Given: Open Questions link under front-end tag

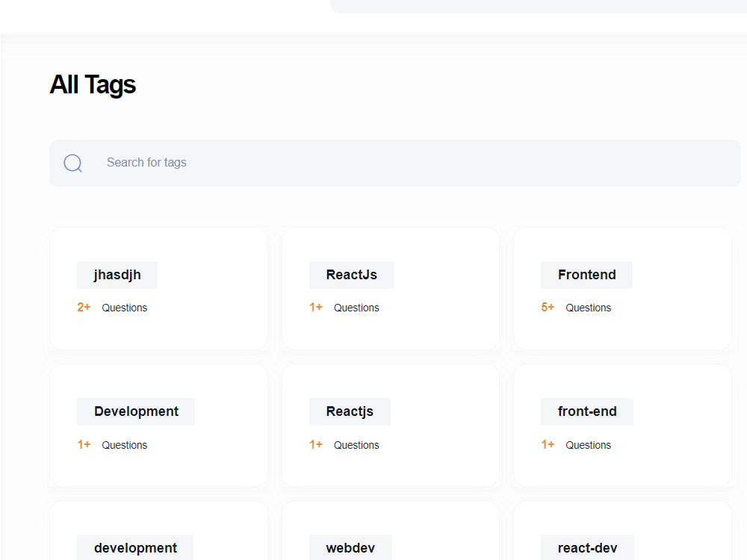Looking at the screenshot, I should point(589,445).
